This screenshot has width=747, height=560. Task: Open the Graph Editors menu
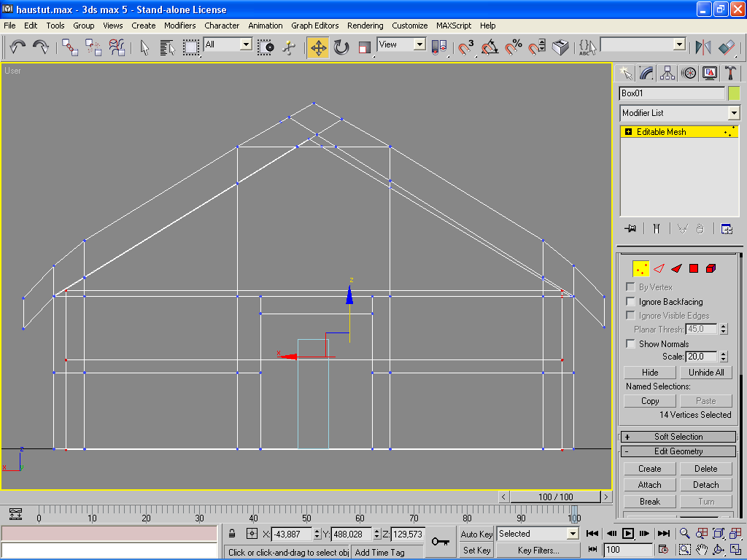tap(315, 26)
